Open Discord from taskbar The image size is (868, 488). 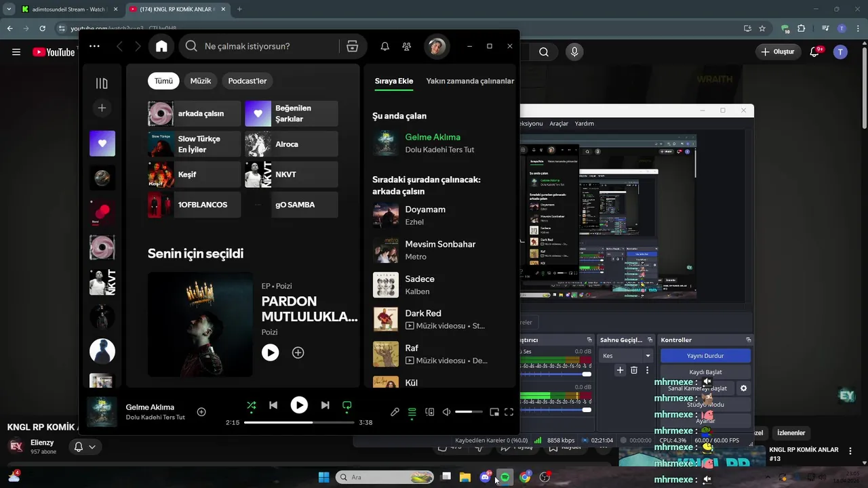tap(485, 477)
